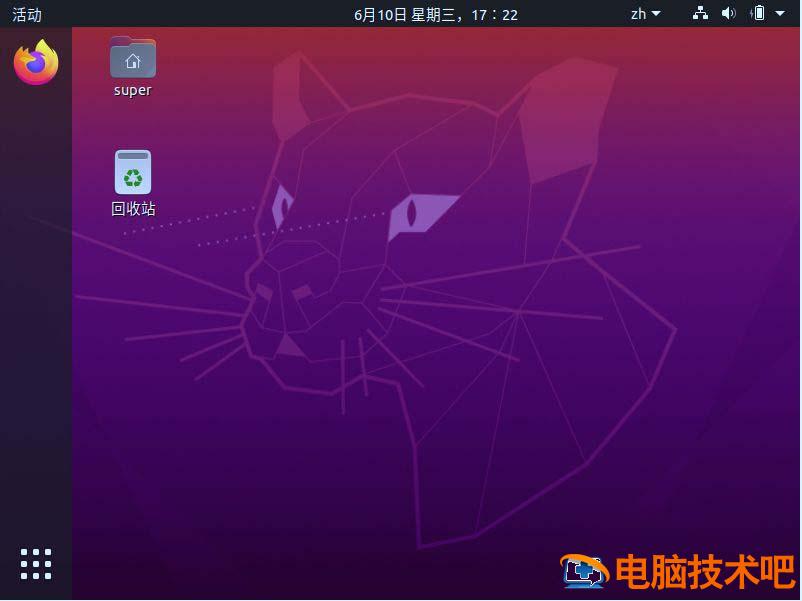Open the super home folder
The image size is (802, 601).
tap(133, 57)
